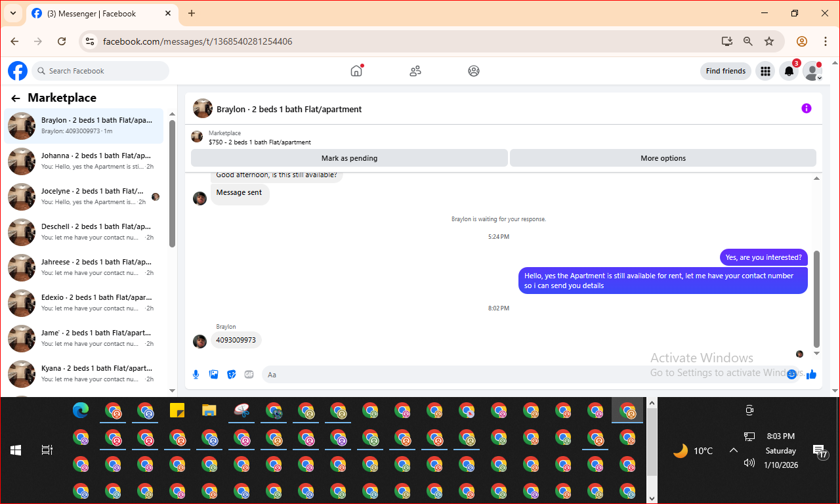Viewport: 840px width, 504px height.
Task: Click Mark as pending button
Action: [x=349, y=158]
